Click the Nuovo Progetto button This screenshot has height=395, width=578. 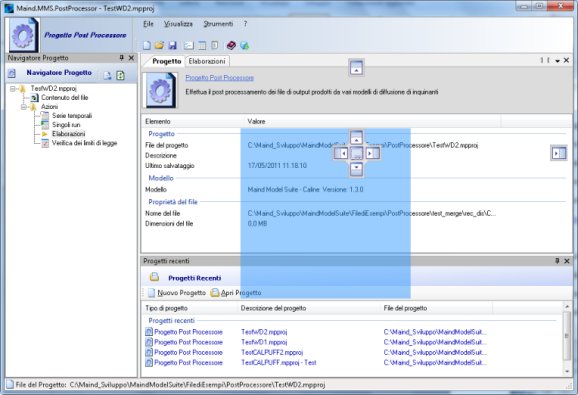pos(177,293)
